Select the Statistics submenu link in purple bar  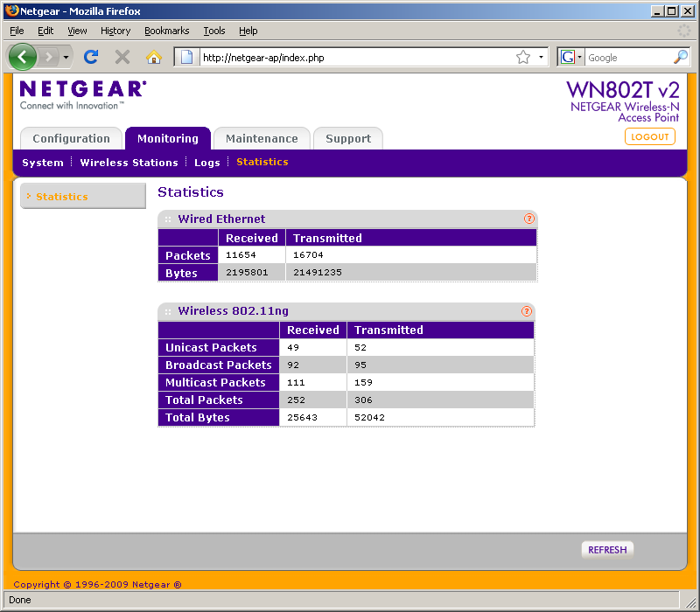tap(262, 162)
